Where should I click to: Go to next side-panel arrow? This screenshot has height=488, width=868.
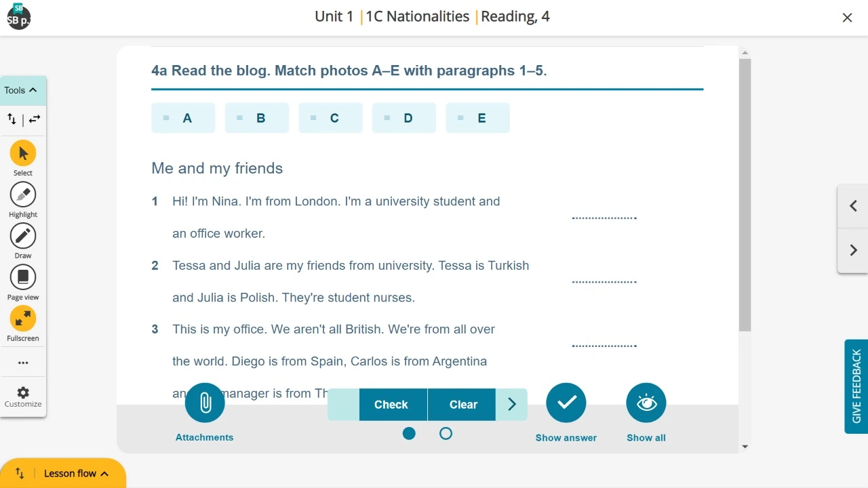click(x=853, y=250)
